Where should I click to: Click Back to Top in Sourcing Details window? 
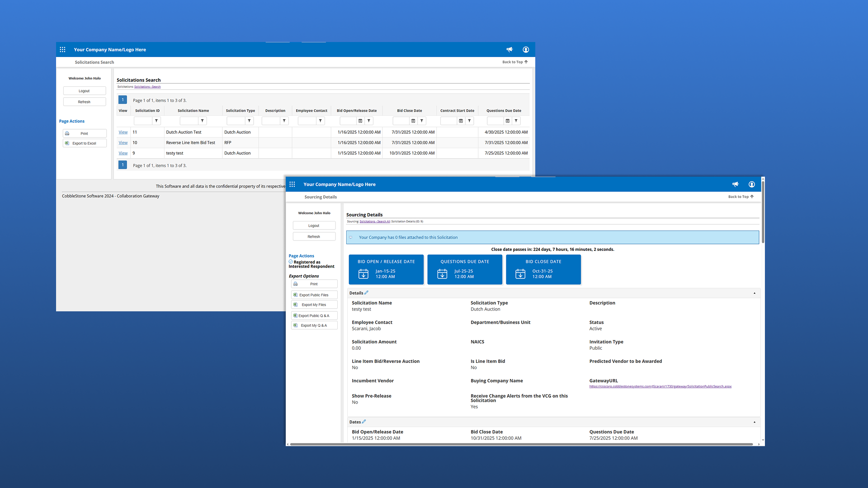click(741, 197)
